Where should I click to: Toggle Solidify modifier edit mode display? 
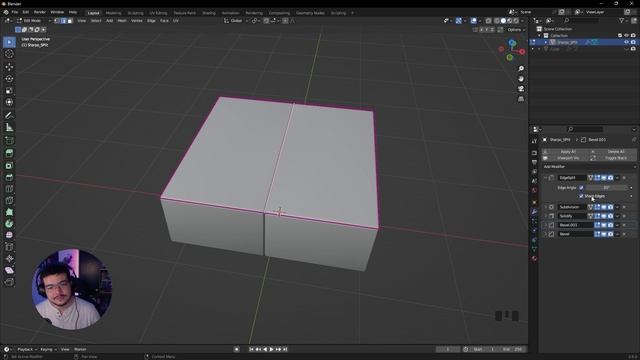597,216
